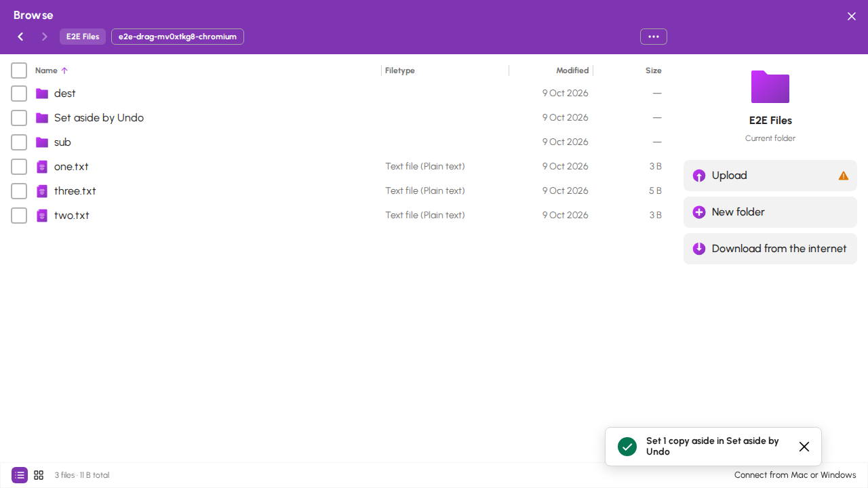The width and height of the screenshot is (868, 488).
Task: Select the three.txt checkbox
Action: click(19, 191)
